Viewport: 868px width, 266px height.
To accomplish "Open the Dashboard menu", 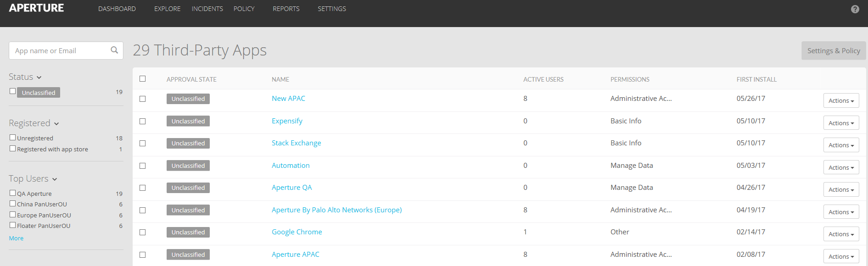I will [x=117, y=9].
